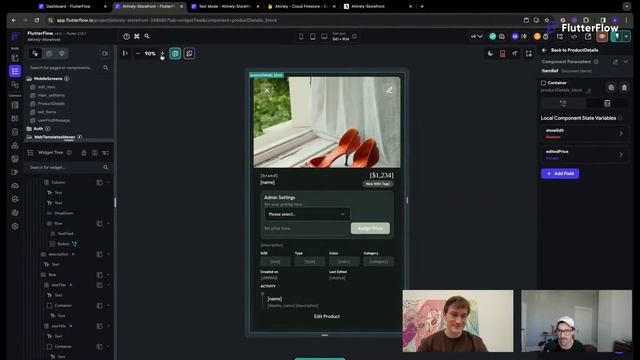Click the open-in-new-window share icon
This screenshot has width=640, height=360.
[588, 36]
